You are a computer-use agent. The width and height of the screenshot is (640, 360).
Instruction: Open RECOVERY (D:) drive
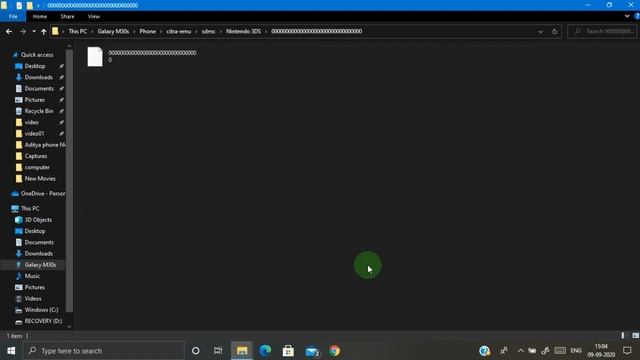pyautogui.click(x=43, y=321)
